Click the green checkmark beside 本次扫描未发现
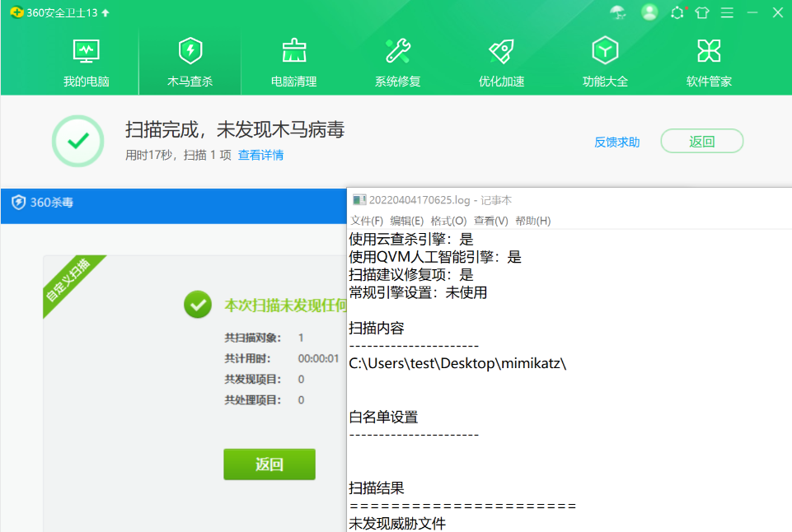 click(x=198, y=305)
